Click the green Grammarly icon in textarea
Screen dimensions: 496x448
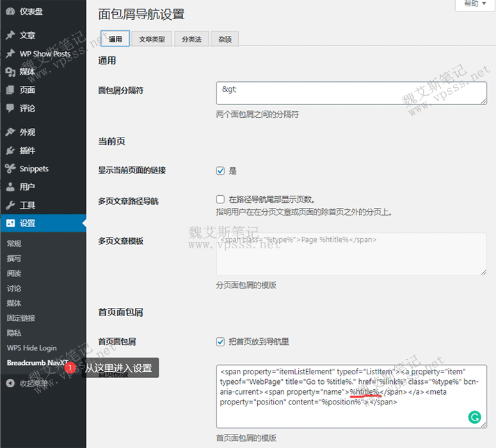coord(474,417)
